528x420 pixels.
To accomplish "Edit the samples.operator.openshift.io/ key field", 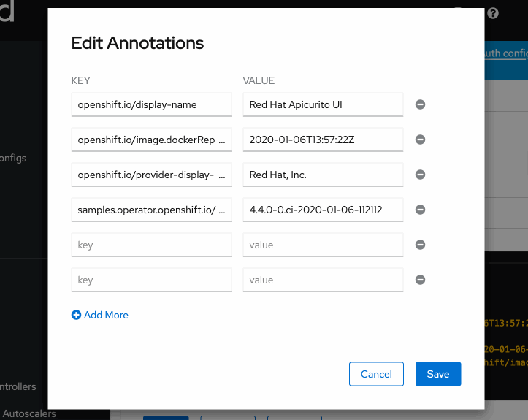I will pyautogui.click(x=151, y=210).
